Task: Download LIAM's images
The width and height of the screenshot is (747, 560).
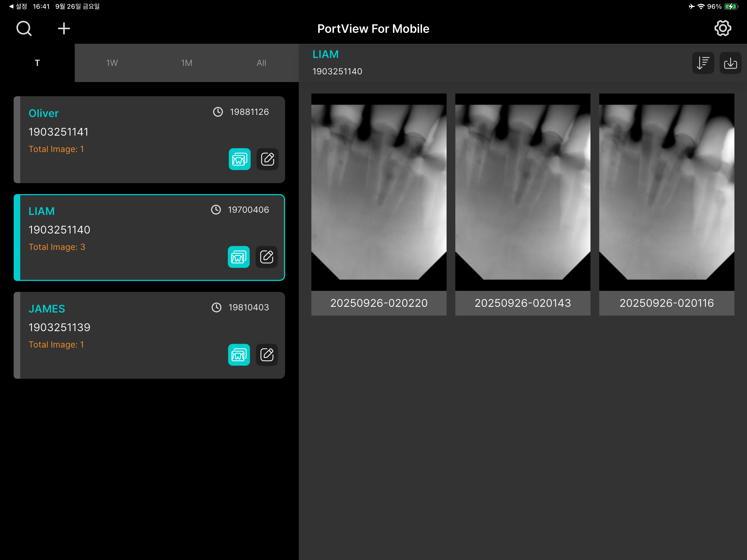Action: (x=730, y=63)
